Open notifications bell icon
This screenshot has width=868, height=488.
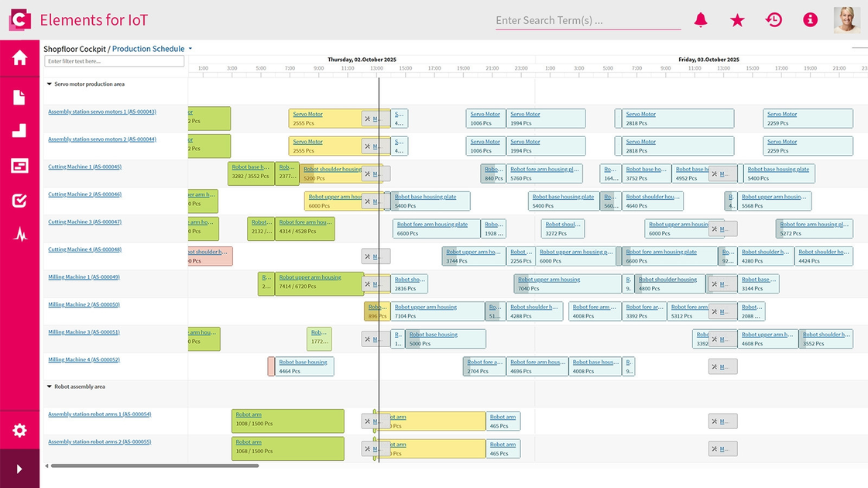point(701,20)
